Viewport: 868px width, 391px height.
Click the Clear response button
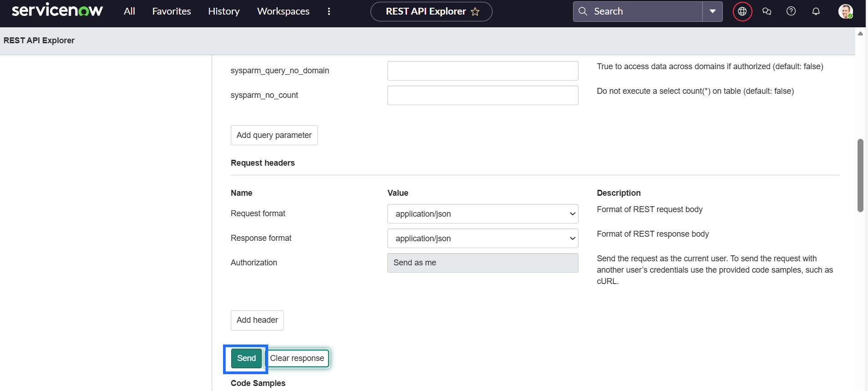[x=297, y=358]
